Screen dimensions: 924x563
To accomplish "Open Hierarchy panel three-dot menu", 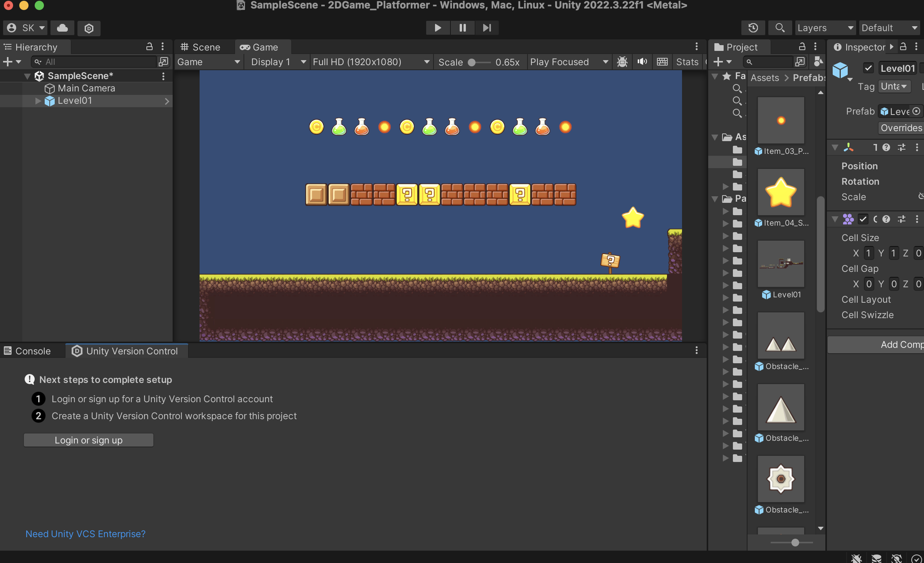I will point(163,47).
